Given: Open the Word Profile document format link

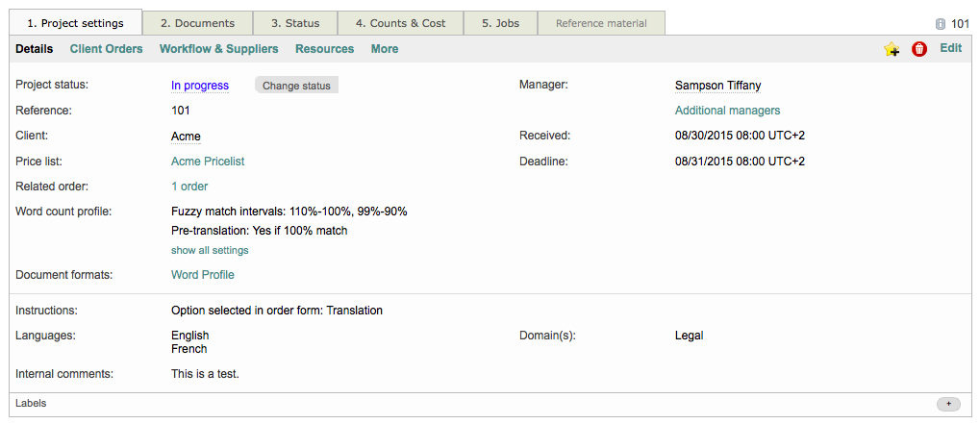Looking at the screenshot, I should pyautogui.click(x=202, y=275).
